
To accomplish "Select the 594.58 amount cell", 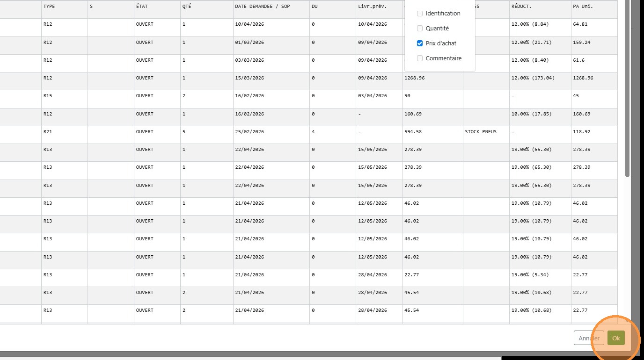I will pos(432,132).
